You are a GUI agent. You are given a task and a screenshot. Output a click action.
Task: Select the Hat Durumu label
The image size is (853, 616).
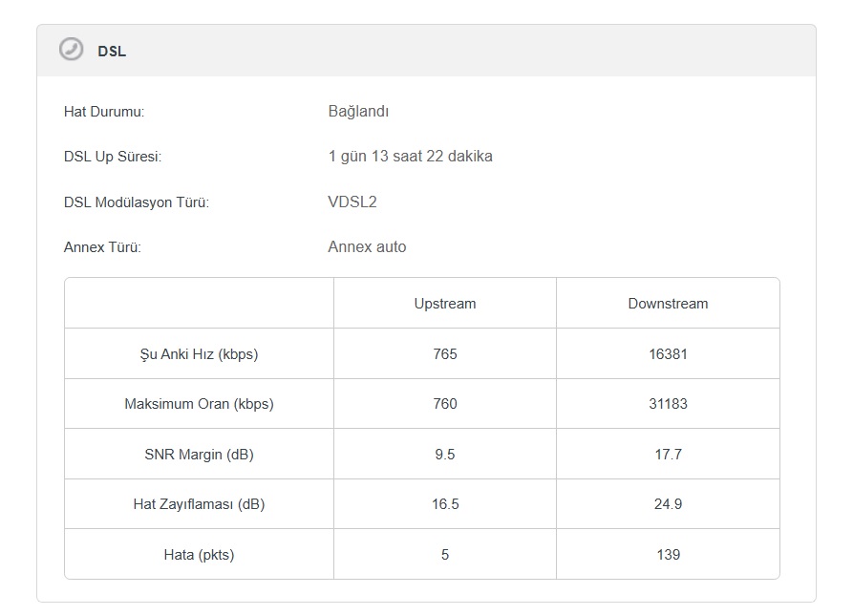[x=104, y=112]
